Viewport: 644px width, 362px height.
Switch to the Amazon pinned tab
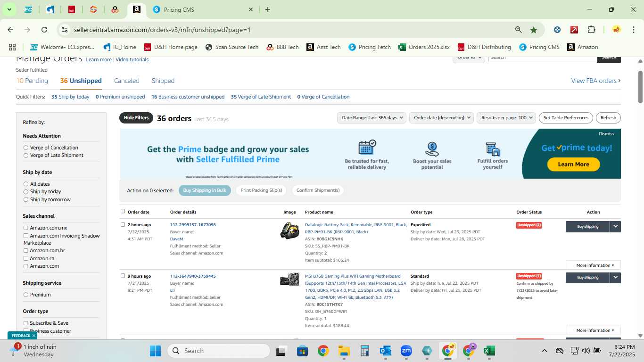click(x=136, y=9)
